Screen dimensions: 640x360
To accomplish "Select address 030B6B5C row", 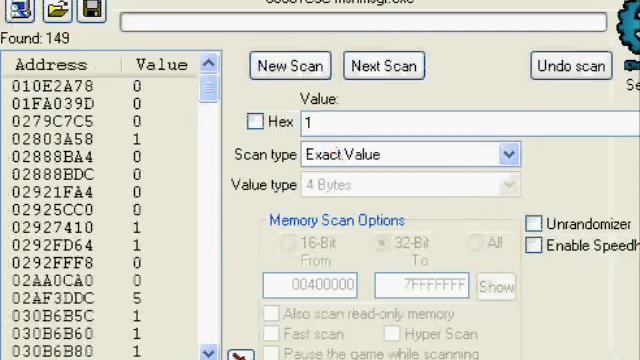I will 100,316.
